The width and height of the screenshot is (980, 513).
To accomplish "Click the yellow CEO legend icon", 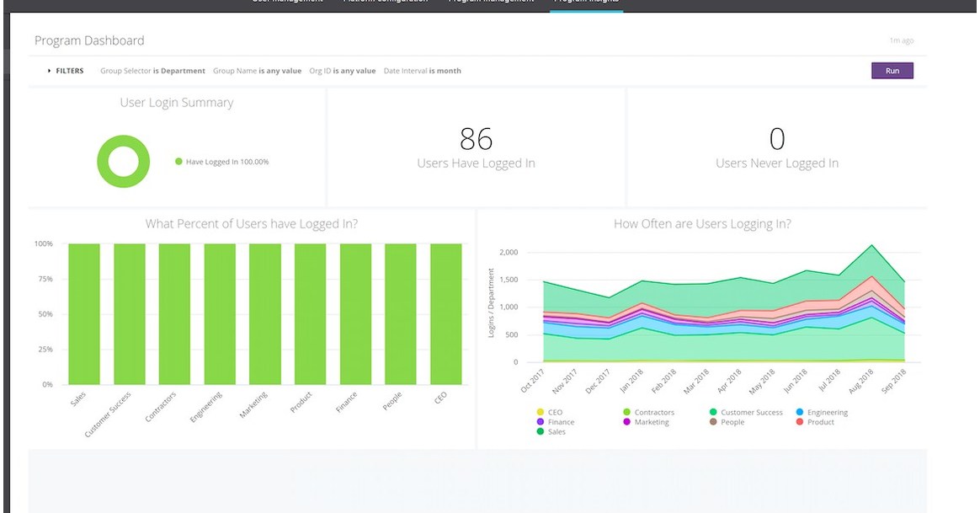I will [x=541, y=412].
